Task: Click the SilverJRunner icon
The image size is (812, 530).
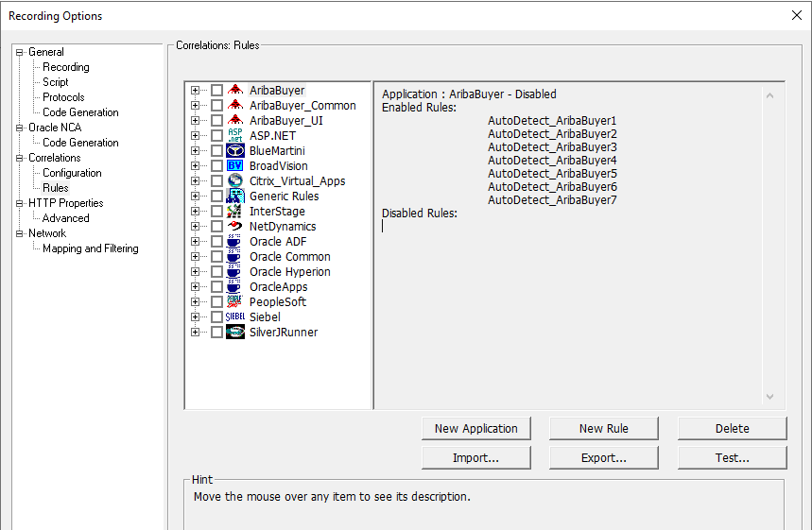Action: tap(235, 333)
